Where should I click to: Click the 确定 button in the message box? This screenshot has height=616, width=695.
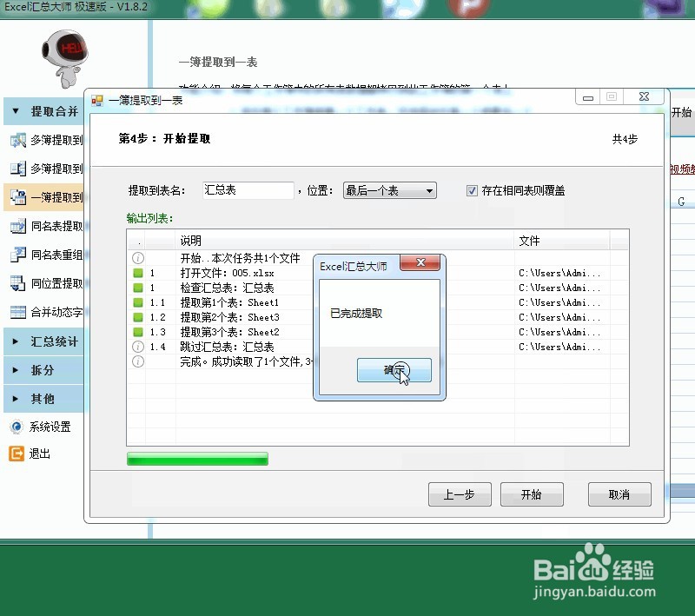click(x=394, y=370)
